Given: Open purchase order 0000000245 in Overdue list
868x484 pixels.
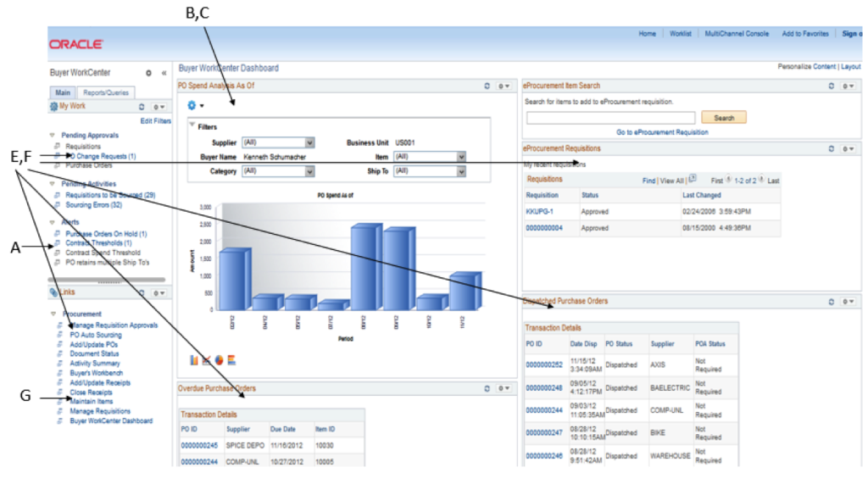Looking at the screenshot, I should pyautogui.click(x=199, y=445).
